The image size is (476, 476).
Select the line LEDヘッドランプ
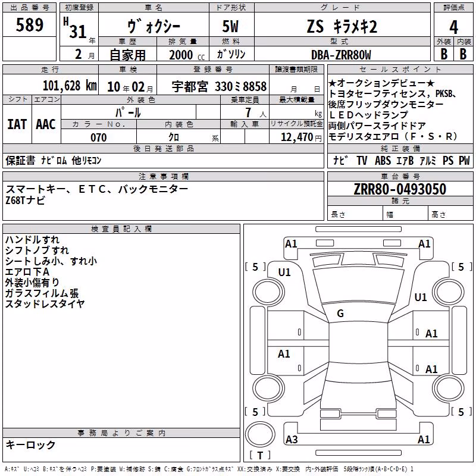368,115
